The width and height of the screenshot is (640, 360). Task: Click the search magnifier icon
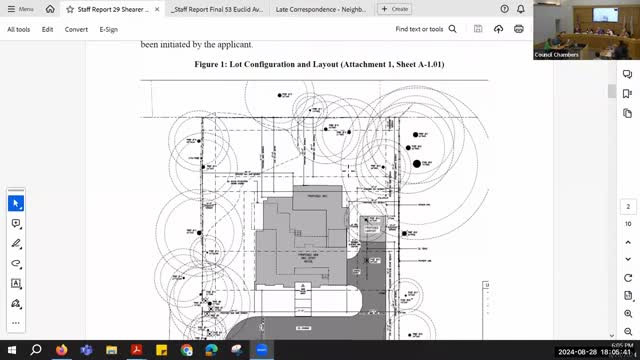coord(453,29)
